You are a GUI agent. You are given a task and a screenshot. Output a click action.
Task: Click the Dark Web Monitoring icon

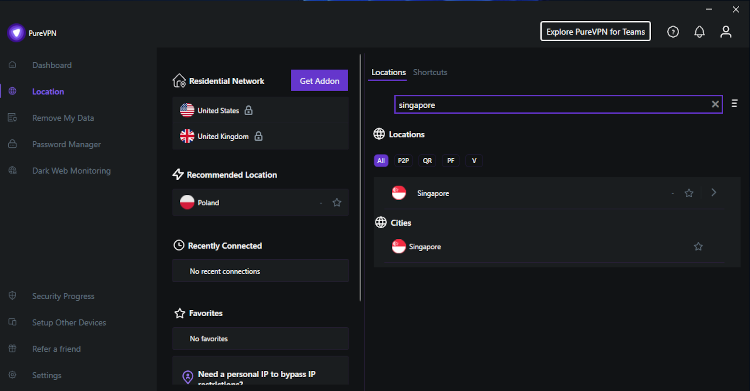click(x=12, y=170)
